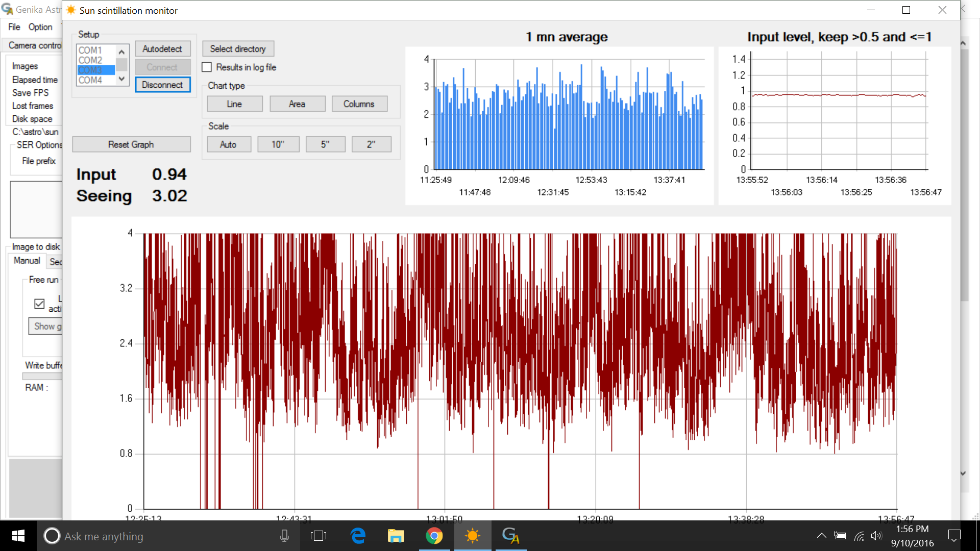Select COM1 in the port list

[x=95, y=50]
